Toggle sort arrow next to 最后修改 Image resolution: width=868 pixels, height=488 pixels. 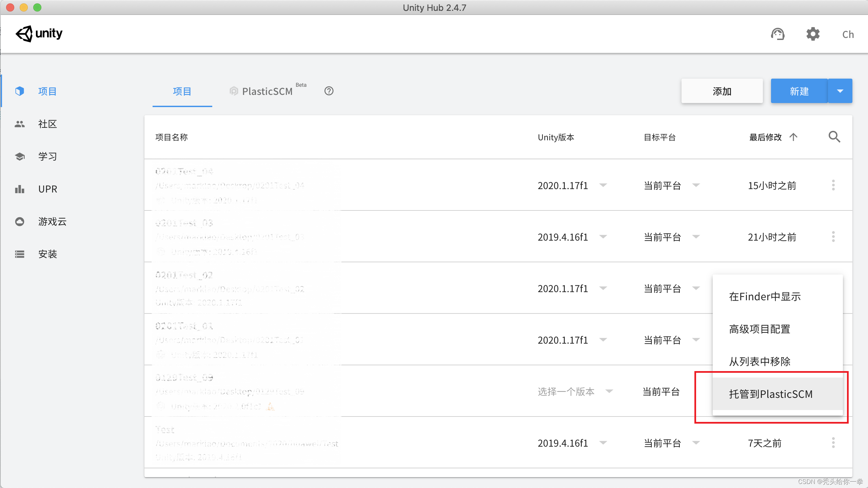coord(793,137)
